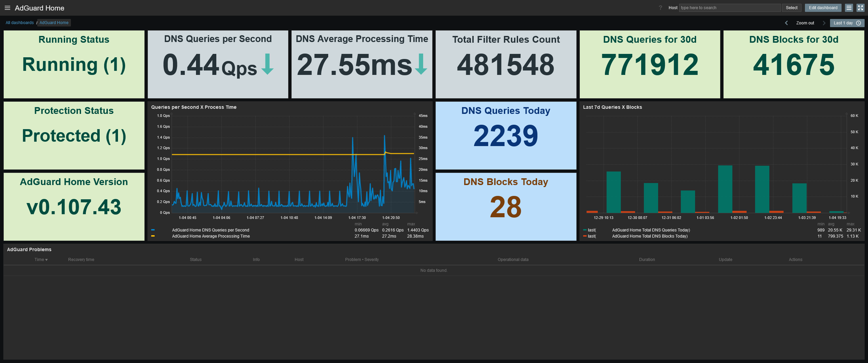
Task: Click the Problem • Severity column header
Action: pyautogui.click(x=362, y=260)
